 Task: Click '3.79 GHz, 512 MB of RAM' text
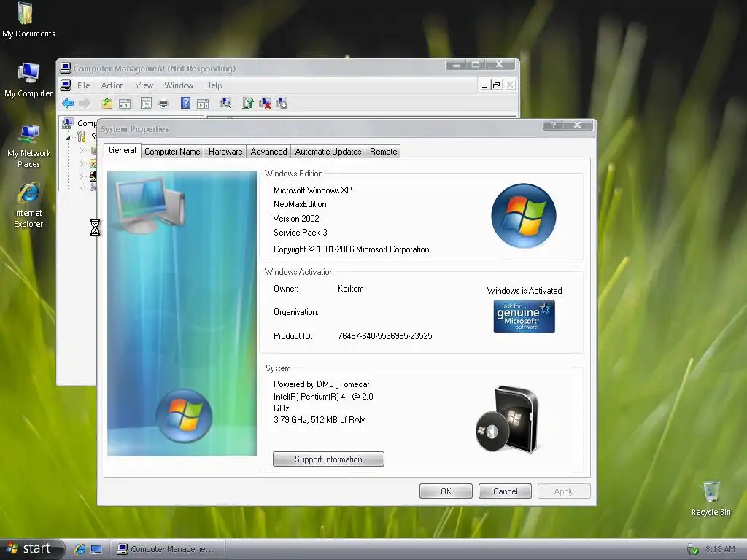pyautogui.click(x=320, y=419)
